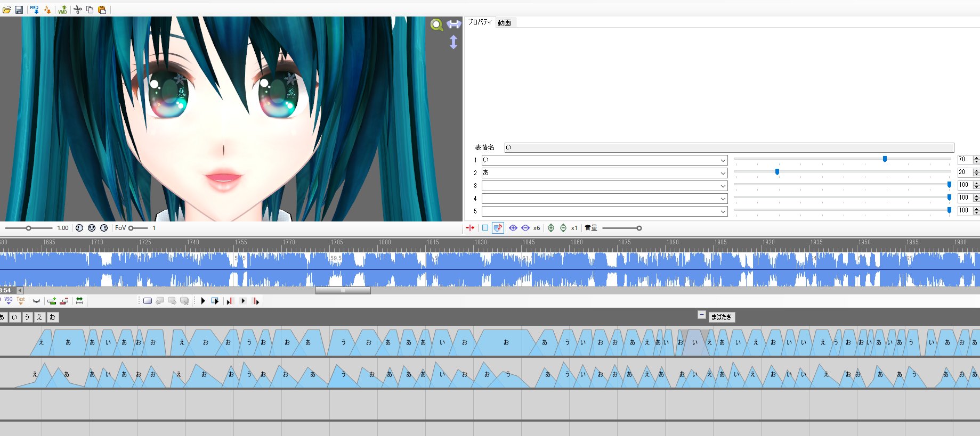The image size is (980, 436).
Task: Switch to the 動画 tab
Action: (x=505, y=22)
